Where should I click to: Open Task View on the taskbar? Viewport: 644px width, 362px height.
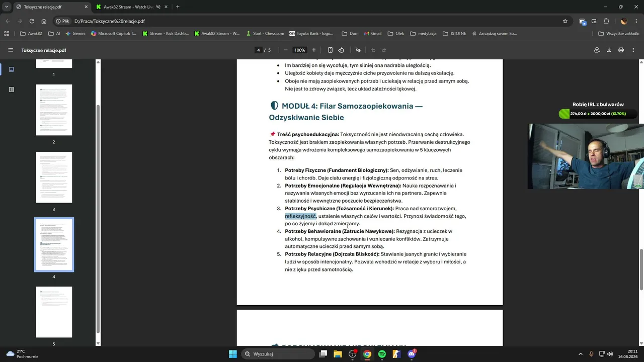click(323, 354)
